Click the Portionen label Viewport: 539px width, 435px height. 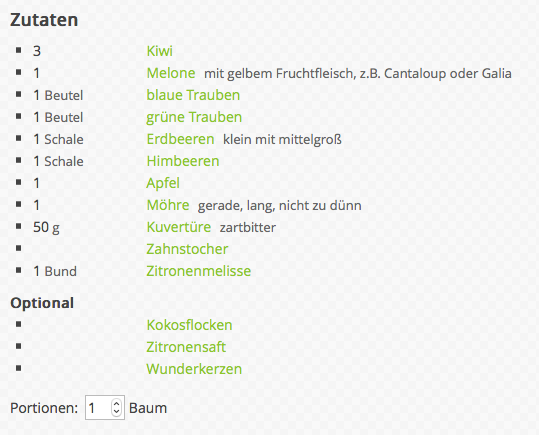tap(44, 408)
